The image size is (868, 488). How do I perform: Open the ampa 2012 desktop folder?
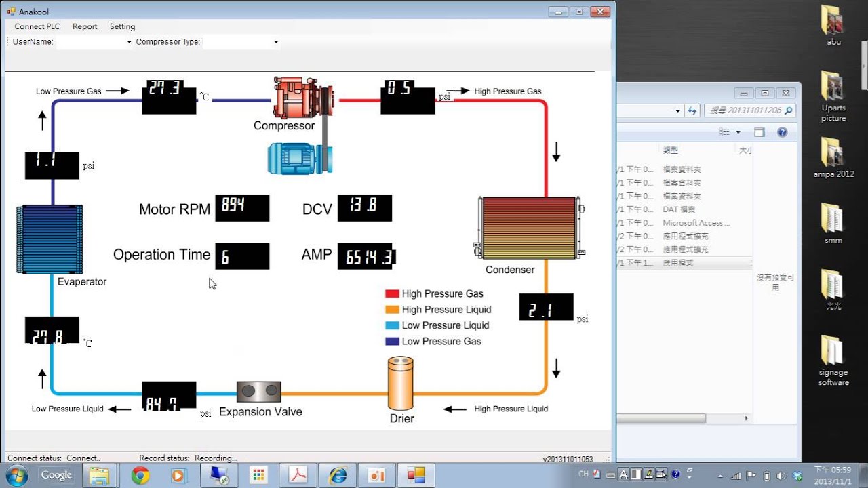pos(833,157)
